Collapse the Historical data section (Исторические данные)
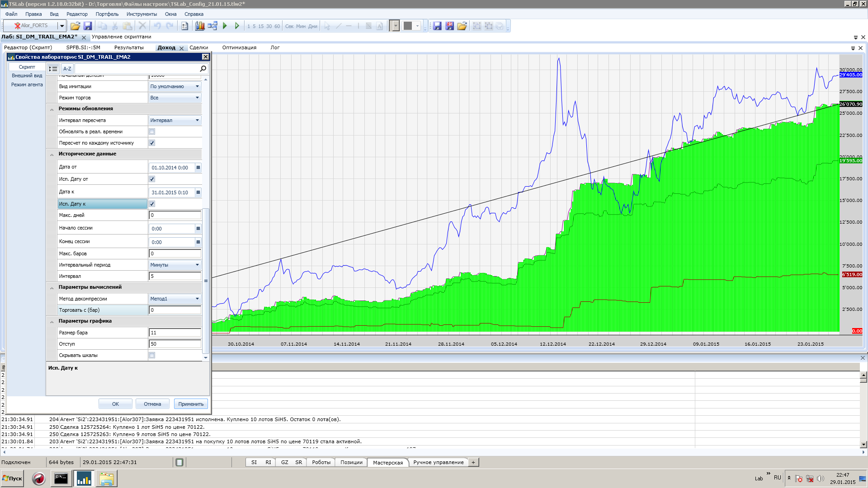The image size is (868, 488). (52, 154)
